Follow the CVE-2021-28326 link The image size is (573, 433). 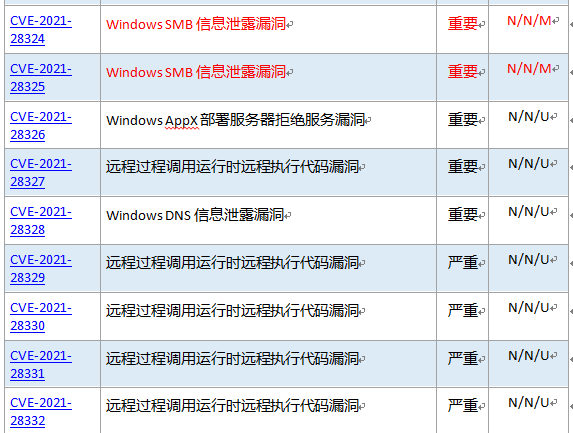41,125
